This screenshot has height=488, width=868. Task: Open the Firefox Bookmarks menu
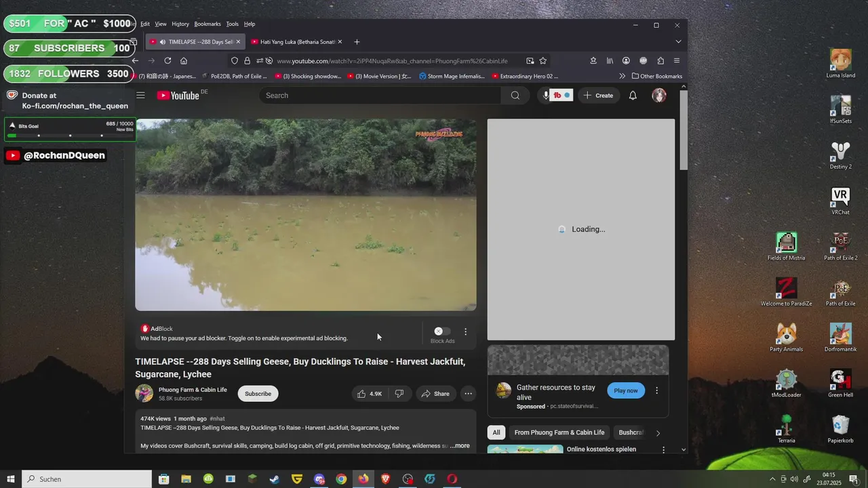point(208,24)
